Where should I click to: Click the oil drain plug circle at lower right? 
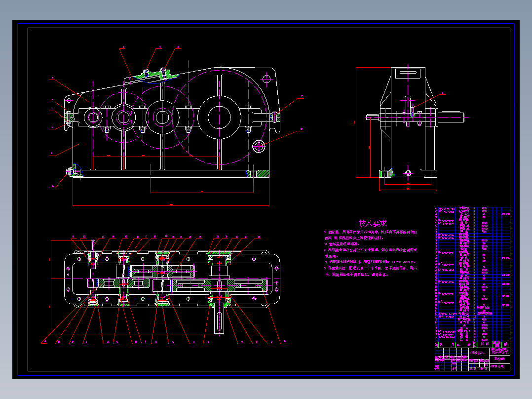click(259, 146)
